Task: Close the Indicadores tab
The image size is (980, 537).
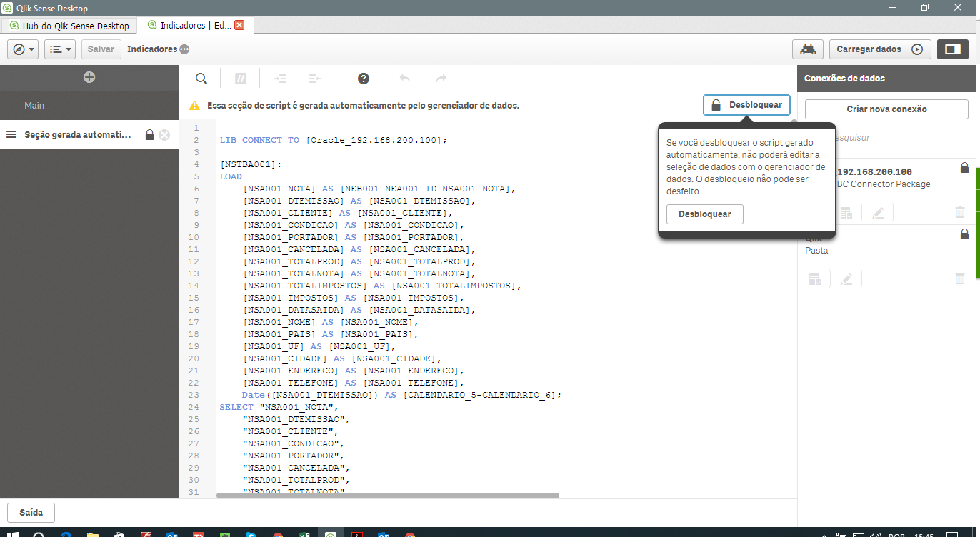Action: point(239,25)
